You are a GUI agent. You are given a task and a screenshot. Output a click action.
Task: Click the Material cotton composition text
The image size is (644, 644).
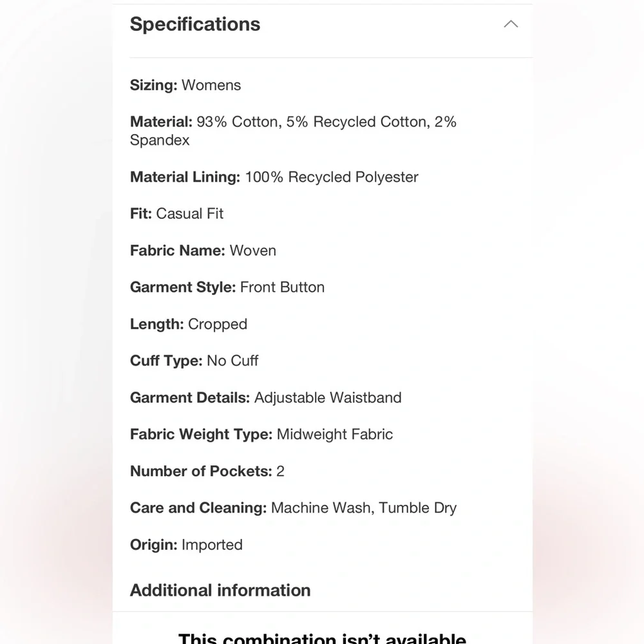(293, 131)
